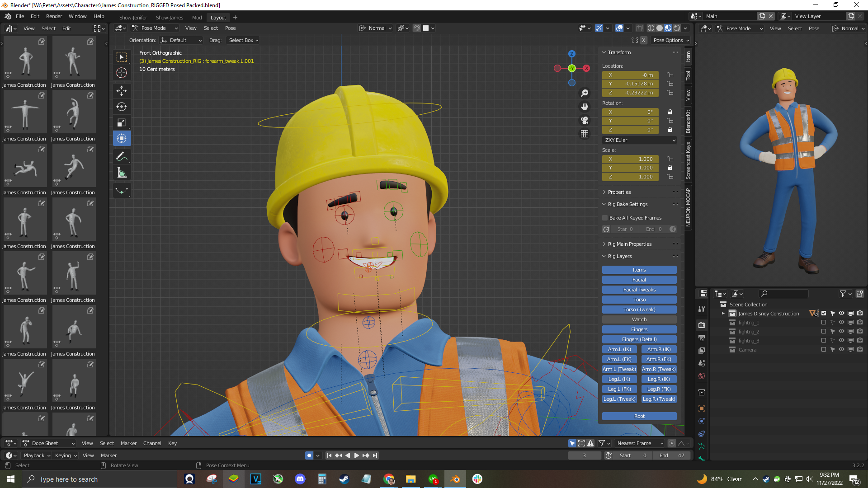The width and height of the screenshot is (868, 488).
Task: Select the Rotate tool icon
Action: click(x=122, y=107)
